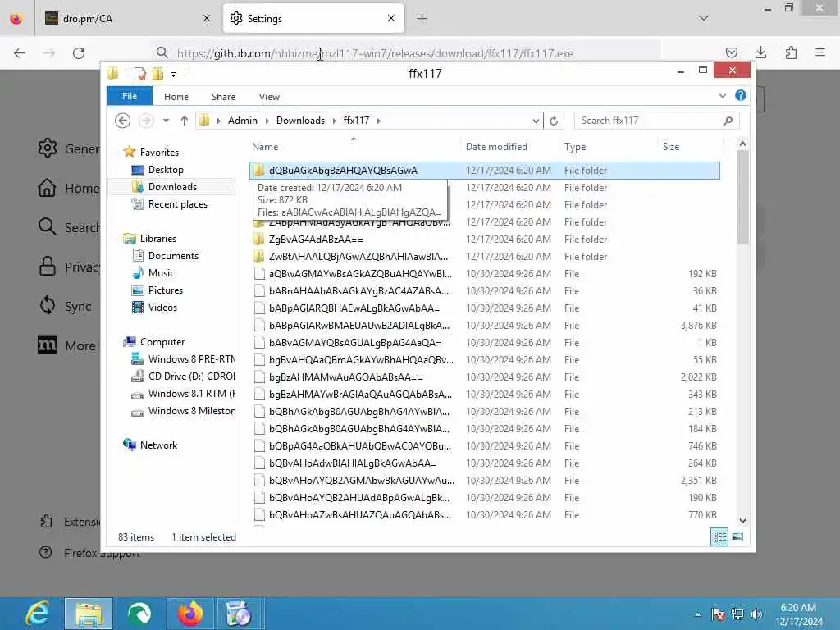840x630 pixels.
Task: Click the Explorer back arrow button
Action: coord(123,121)
